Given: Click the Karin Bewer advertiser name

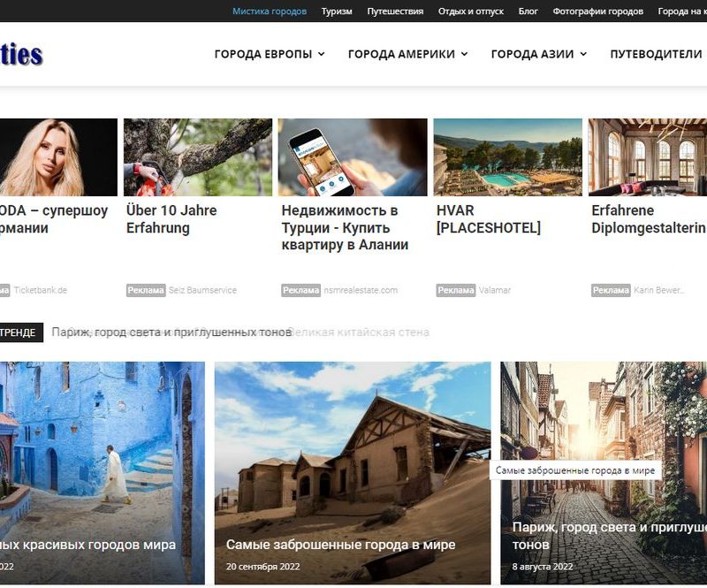Looking at the screenshot, I should click(658, 290).
